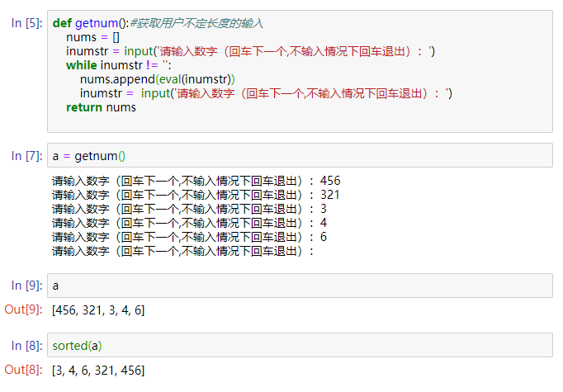Click the 'def getnum()' line with comment
This screenshot has width=563, height=392.
tap(158, 23)
